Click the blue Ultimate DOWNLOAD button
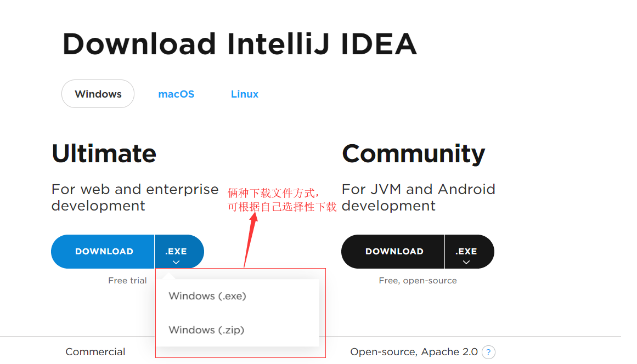Viewport: 637px width, 364px height. (103, 252)
